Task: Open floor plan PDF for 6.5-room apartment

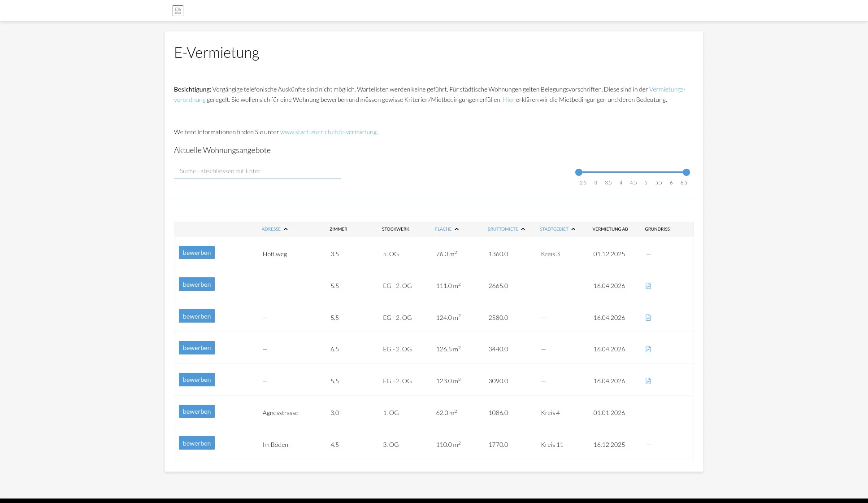Action: pos(648,349)
